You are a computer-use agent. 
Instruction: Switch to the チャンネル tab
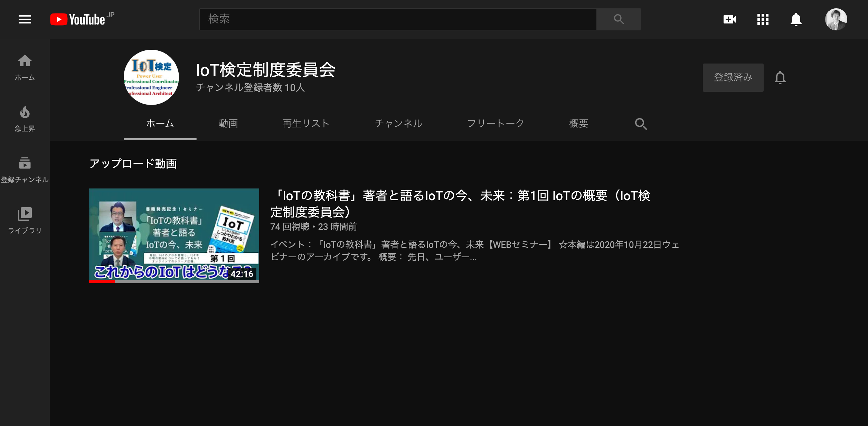pos(398,124)
